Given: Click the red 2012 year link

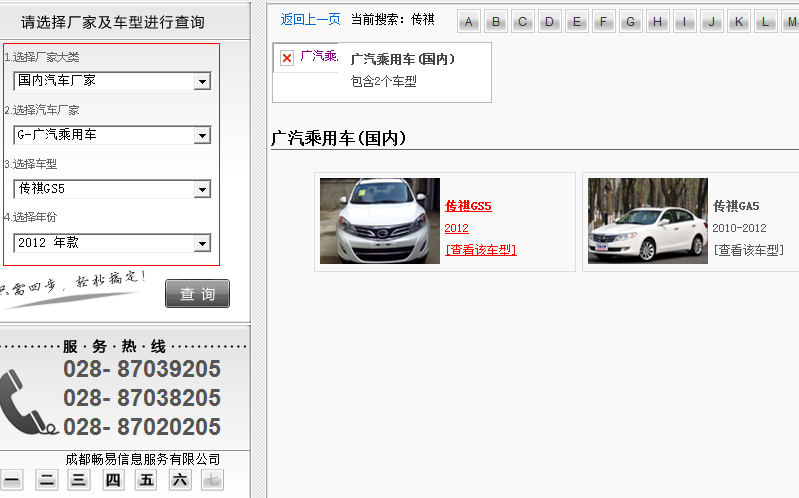Looking at the screenshot, I should pyautogui.click(x=456, y=228).
